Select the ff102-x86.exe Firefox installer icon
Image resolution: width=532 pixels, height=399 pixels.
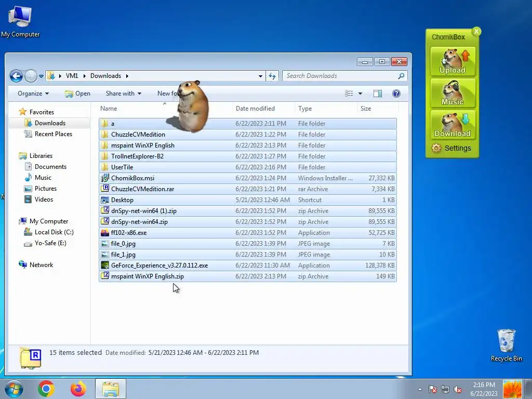click(105, 232)
